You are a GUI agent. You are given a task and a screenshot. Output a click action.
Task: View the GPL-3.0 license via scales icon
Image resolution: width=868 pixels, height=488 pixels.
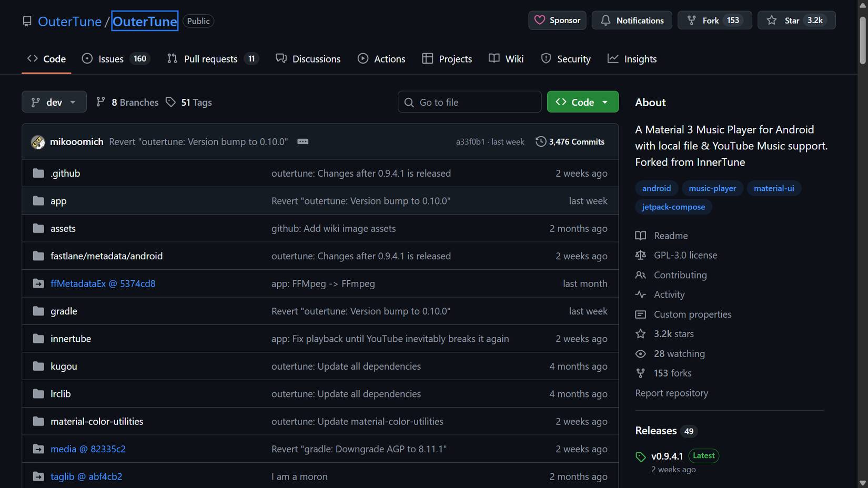click(x=640, y=255)
